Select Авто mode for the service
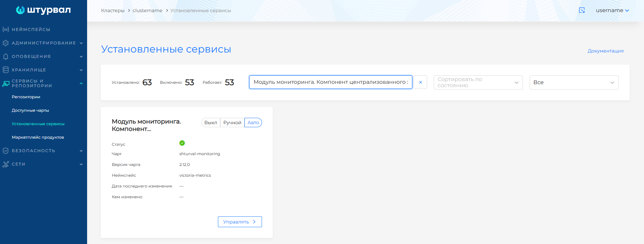The image size is (644, 244). (253, 123)
